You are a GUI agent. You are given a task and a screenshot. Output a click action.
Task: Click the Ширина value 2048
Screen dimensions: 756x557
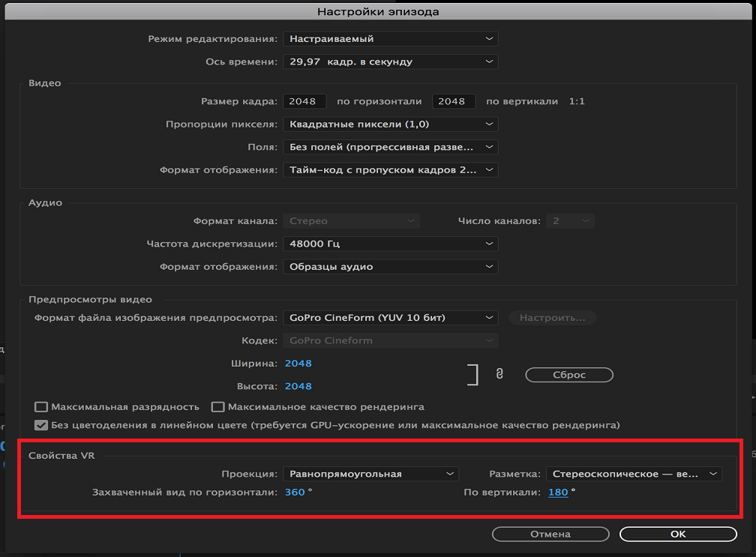(x=298, y=364)
